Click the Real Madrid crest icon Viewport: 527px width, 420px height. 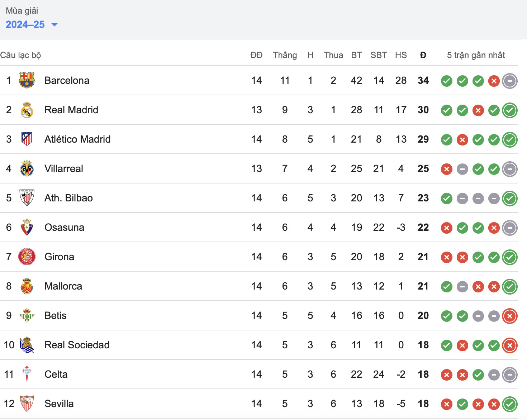(27, 110)
